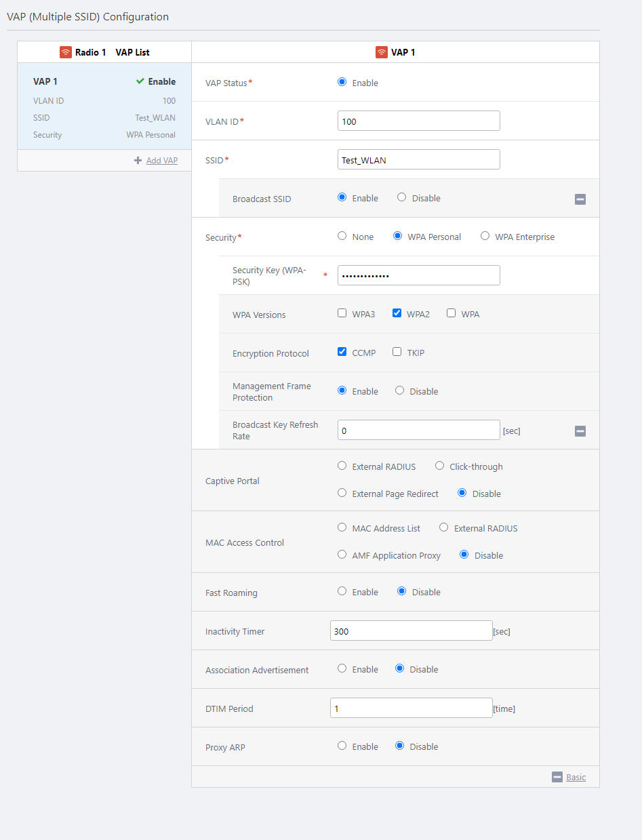Click the Radio 1 wifi icon
The image size is (642, 840).
pos(65,52)
